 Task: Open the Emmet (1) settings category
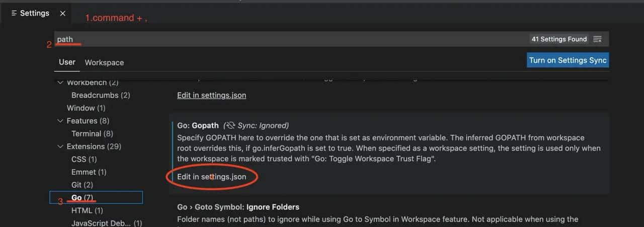tap(89, 172)
